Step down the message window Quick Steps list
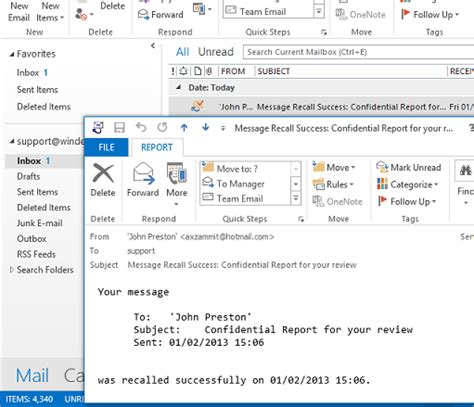 pyautogui.click(x=295, y=184)
